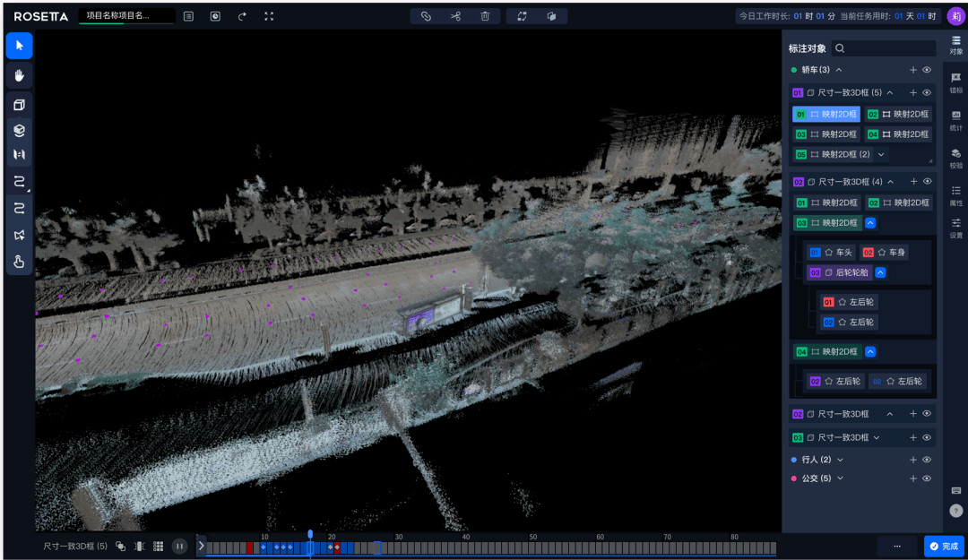Image resolution: width=968 pixels, height=560 pixels.
Task: Click the sync rotate icon in top toolbar
Action: coord(523,16)
